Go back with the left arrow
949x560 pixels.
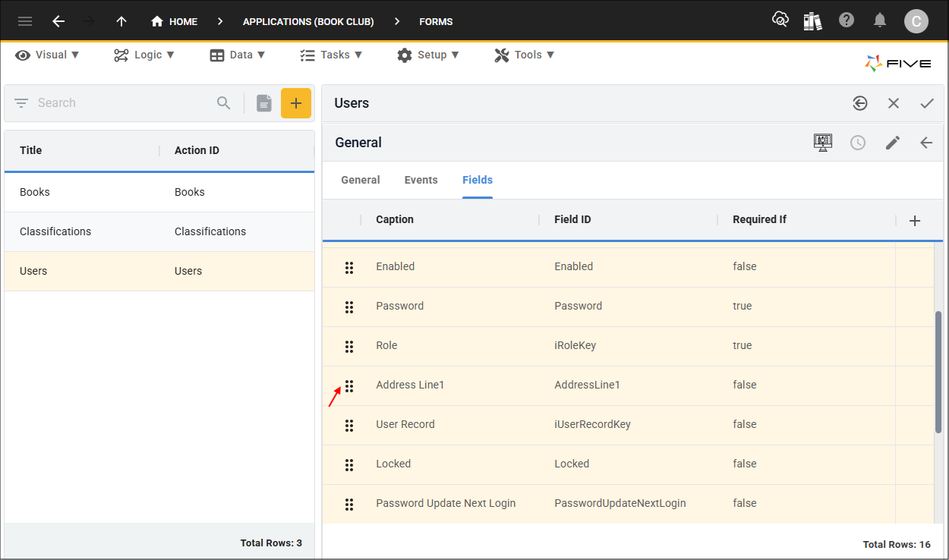[x=58, y=21]
